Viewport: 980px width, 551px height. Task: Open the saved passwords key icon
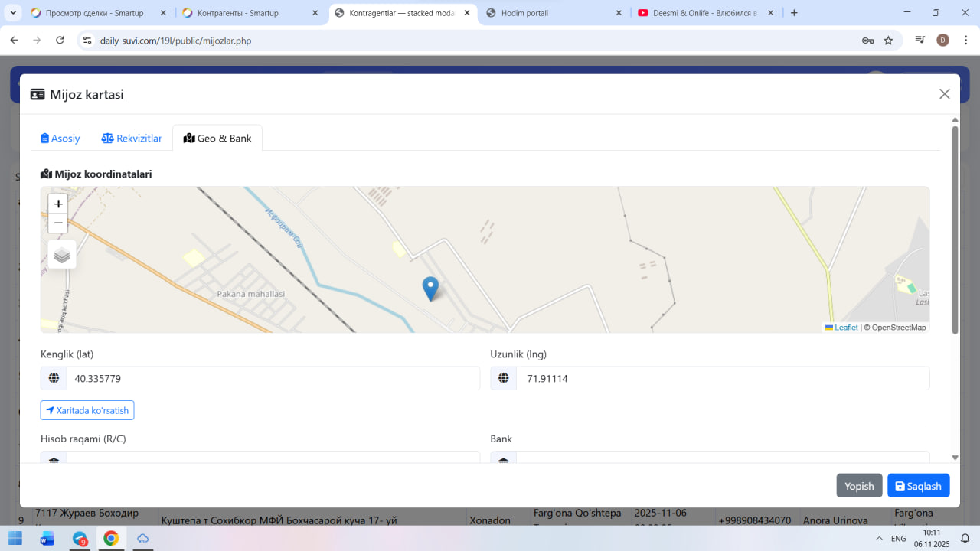point(867,41)
